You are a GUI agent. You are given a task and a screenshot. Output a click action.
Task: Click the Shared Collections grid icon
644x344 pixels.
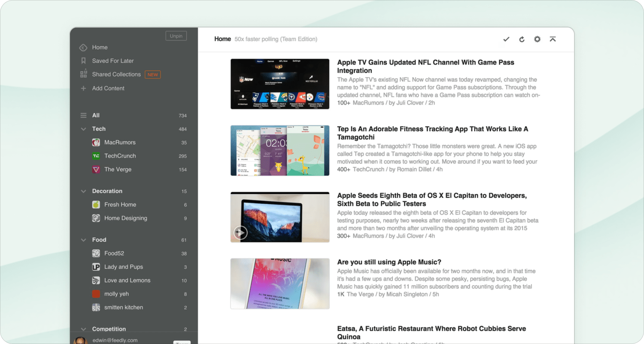83,74
